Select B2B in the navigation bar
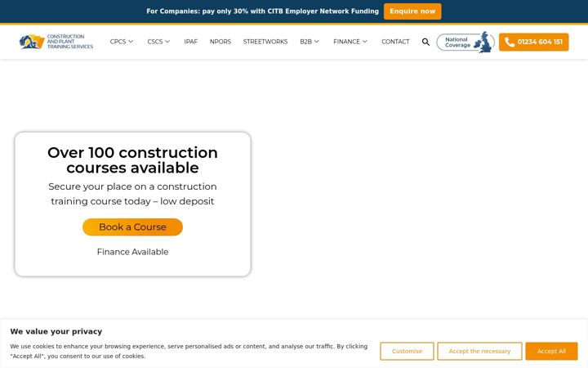This screenshot has width=588, height=368. pos(305,42)
